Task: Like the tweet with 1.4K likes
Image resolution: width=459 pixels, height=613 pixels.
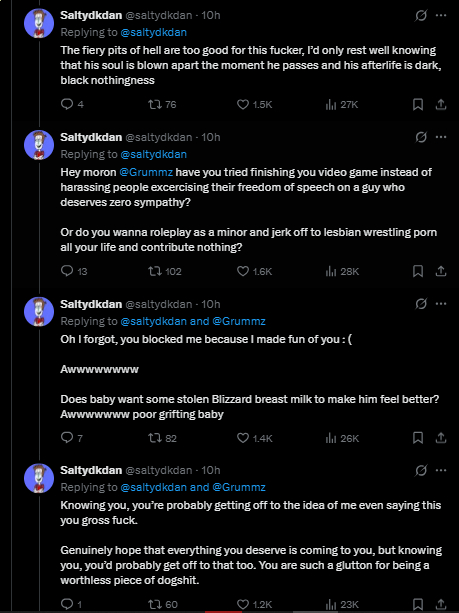Action: coord(243,438)
